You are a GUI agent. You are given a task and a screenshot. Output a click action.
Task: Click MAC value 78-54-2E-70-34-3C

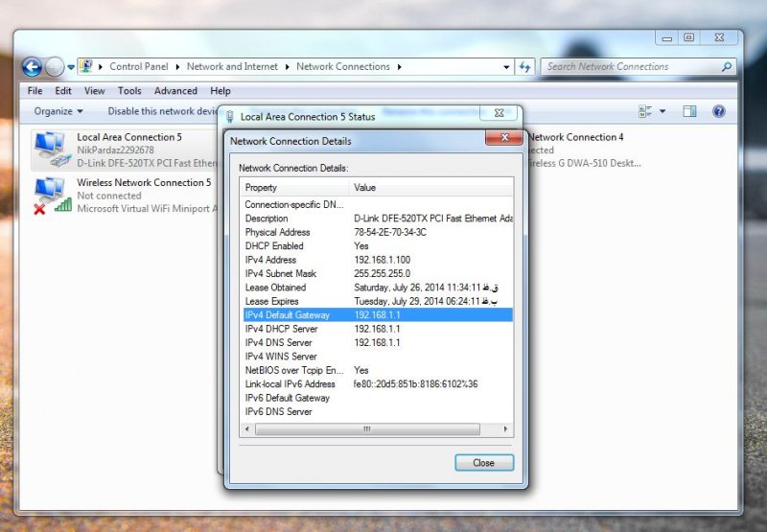tap(390, 232)
